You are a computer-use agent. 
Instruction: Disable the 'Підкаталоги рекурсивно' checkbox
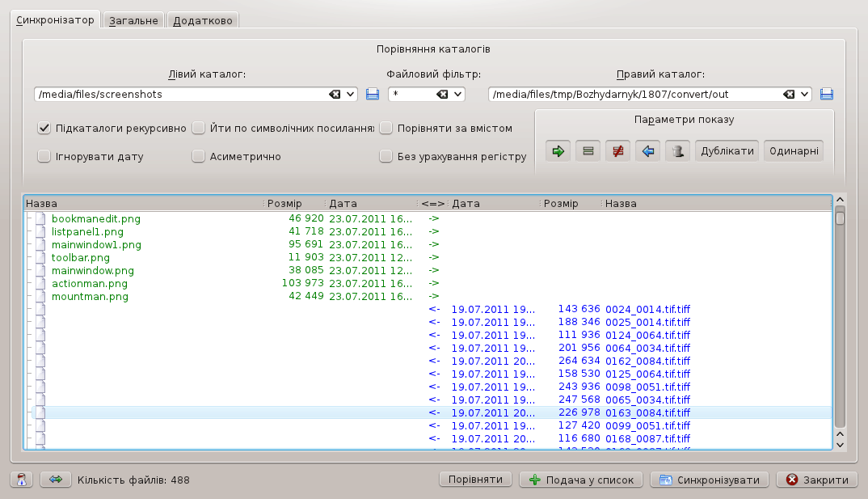pyautogui.click(x=44, y=128)
